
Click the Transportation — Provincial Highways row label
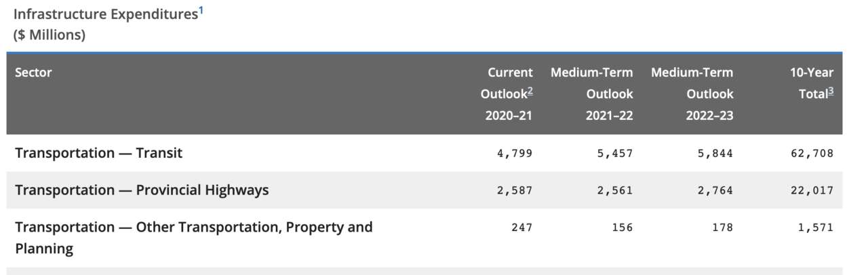click(142, 190)
